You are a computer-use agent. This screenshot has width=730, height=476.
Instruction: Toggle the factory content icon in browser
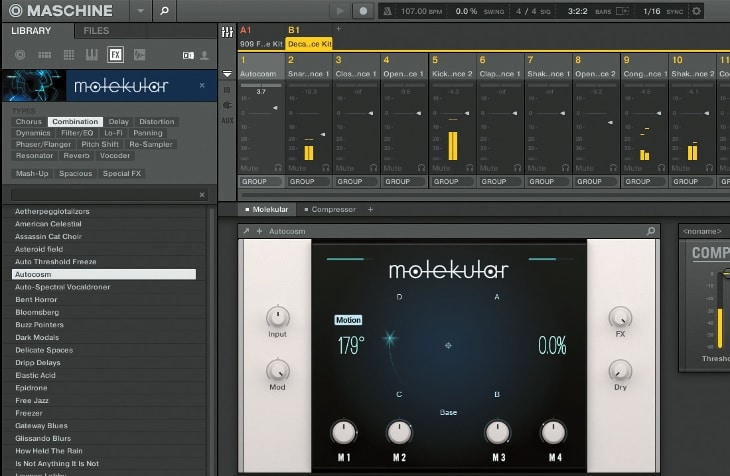pos(188,55)
